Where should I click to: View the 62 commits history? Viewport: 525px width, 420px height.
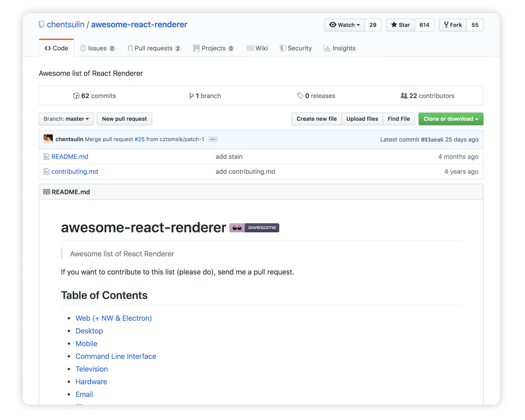click(x=94, y=96)
